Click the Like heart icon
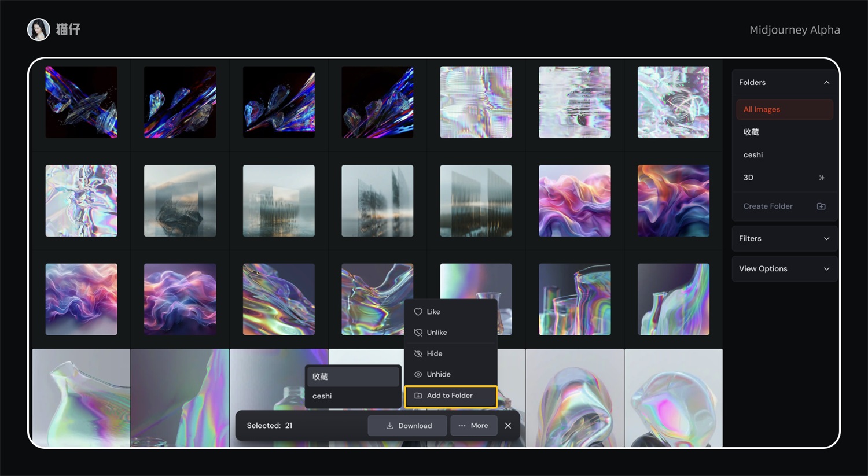Viewport: 868px width, 476px height. pyautogui.click(x=418, y=312)
